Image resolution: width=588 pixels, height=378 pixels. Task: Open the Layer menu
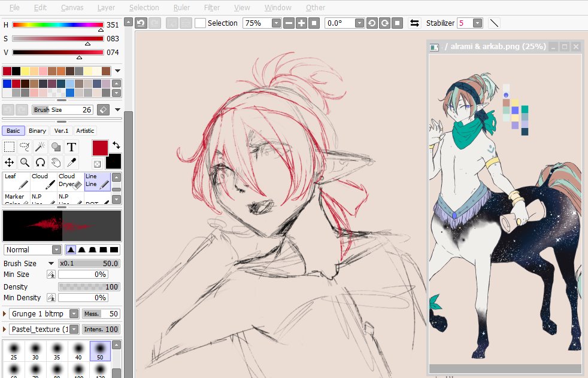106,8
